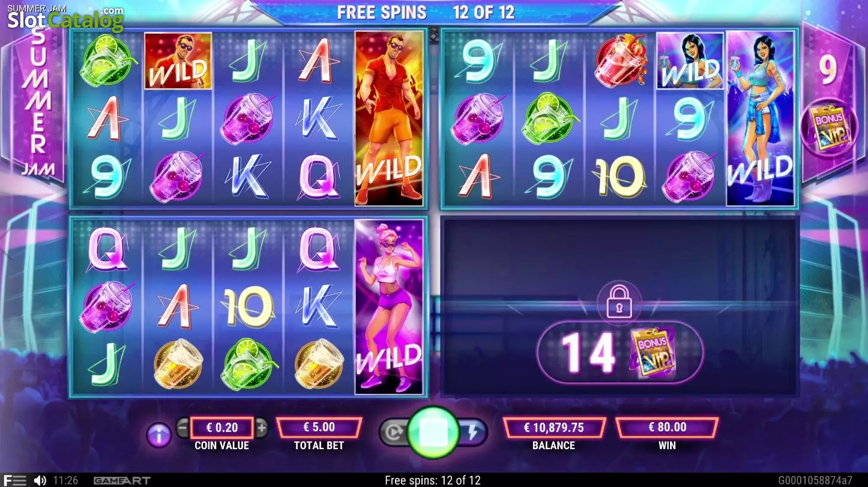Enable turbo lightning bolt mode
Screen dimensions: 868x487
pos(473,433)
